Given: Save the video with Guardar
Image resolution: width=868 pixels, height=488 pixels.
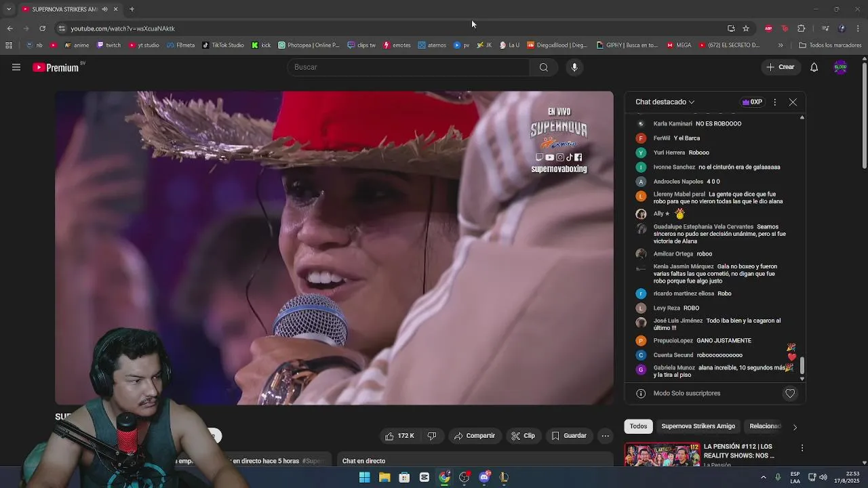Looking at the screenshot, I should tap(569, 436).
